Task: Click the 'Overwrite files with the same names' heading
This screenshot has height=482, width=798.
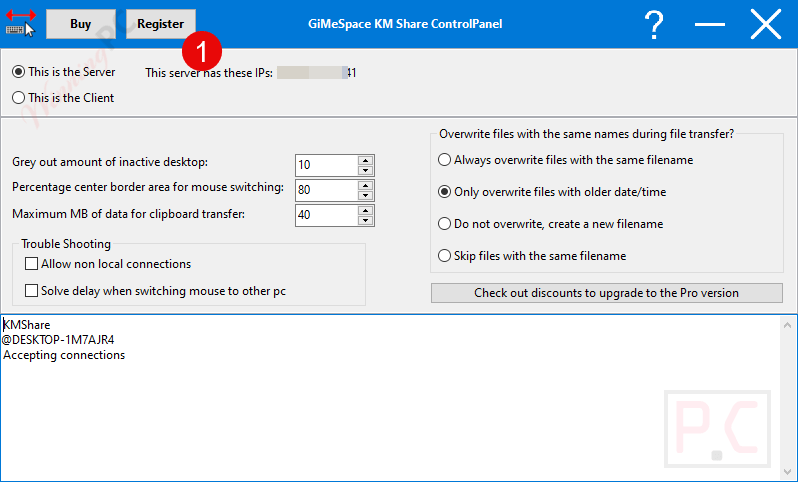Action: (x=586, y=134)
